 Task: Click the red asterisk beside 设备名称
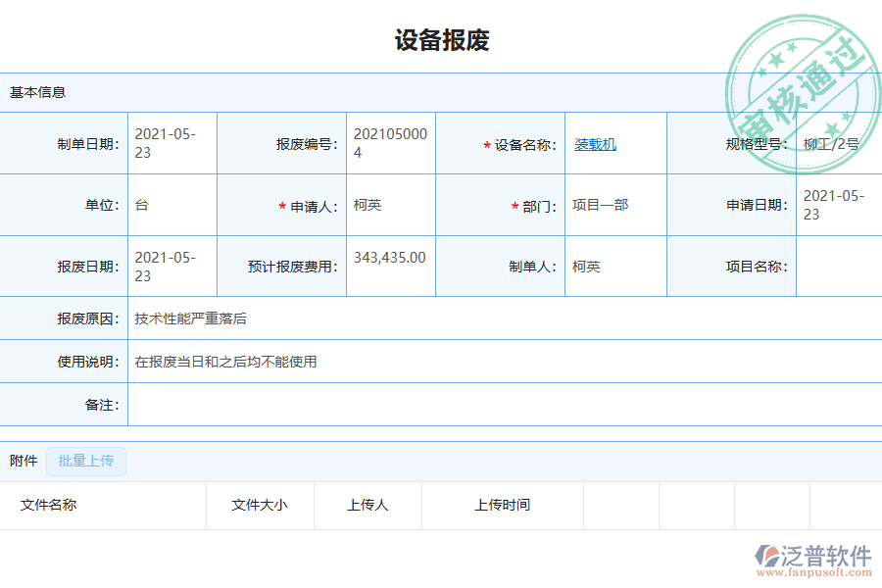click(485, 143)
